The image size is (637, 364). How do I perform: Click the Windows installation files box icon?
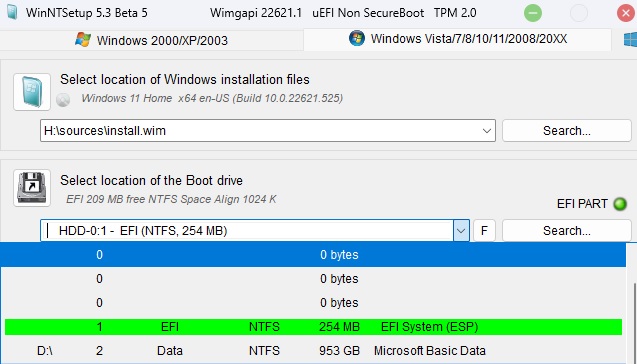click(32, 92)
